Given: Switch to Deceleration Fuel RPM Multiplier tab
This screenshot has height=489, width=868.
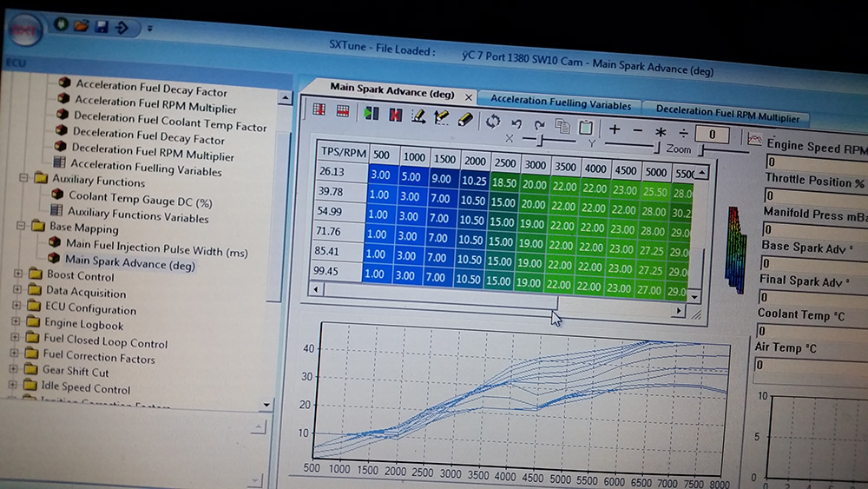Looking at the screenshot, I should pos(727,113).
